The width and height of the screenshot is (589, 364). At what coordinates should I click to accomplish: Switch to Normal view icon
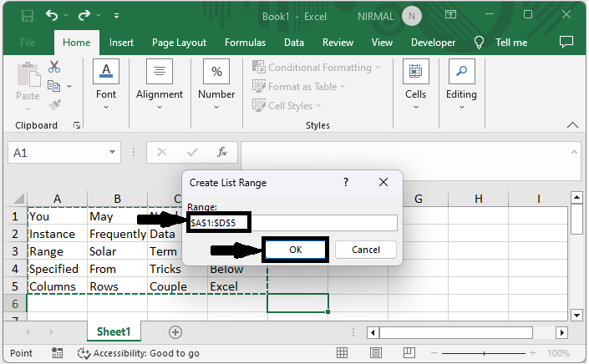[x=342, y=353]
